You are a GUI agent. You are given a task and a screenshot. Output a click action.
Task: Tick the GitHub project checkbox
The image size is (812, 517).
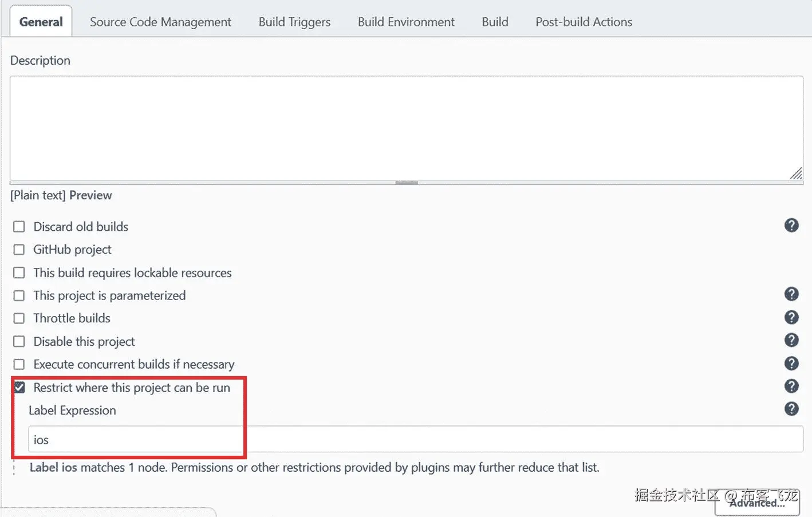[19, 250]
